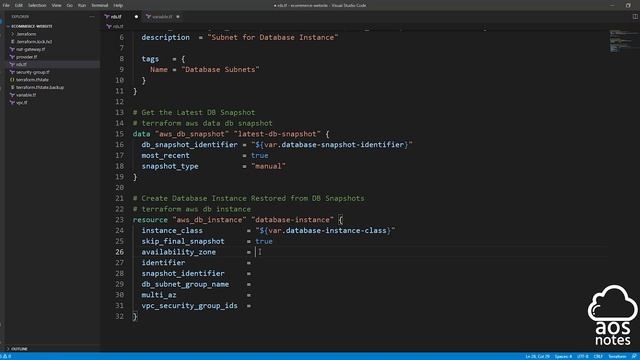Screen dimensions: 640x360
Task: Click the identifier attribute on line 27
Action: tap(163, 263)
